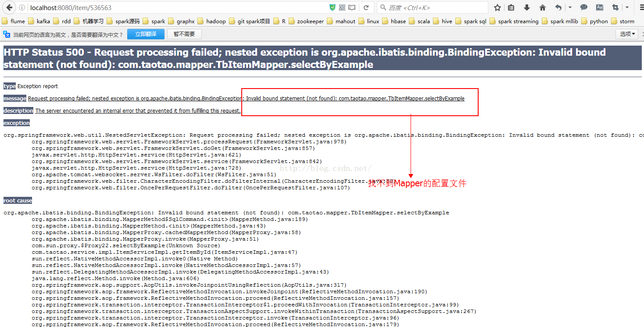Click the 'message' label
The height and width of the screenshot is (327, 644).
click(15, 99)
